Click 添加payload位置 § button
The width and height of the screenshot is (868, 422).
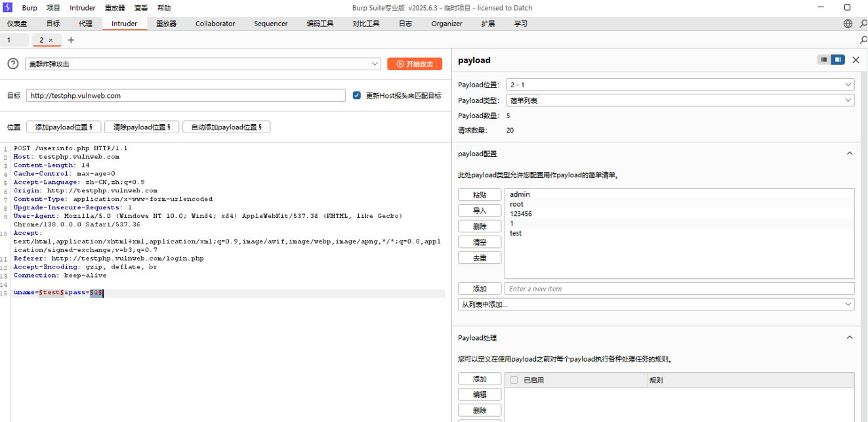pos(64,127)
